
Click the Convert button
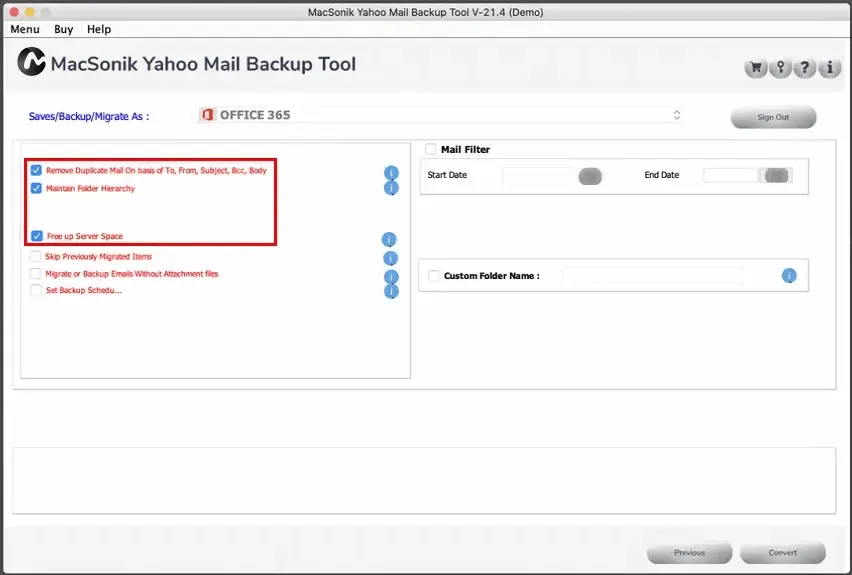coord(782,552)
